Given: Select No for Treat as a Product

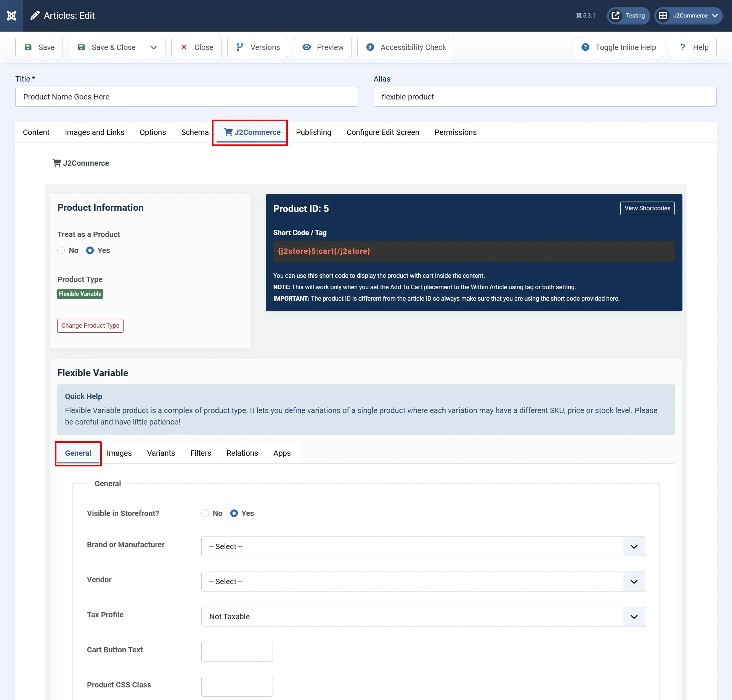Looking at the screenshot, I should coord(61,250).
